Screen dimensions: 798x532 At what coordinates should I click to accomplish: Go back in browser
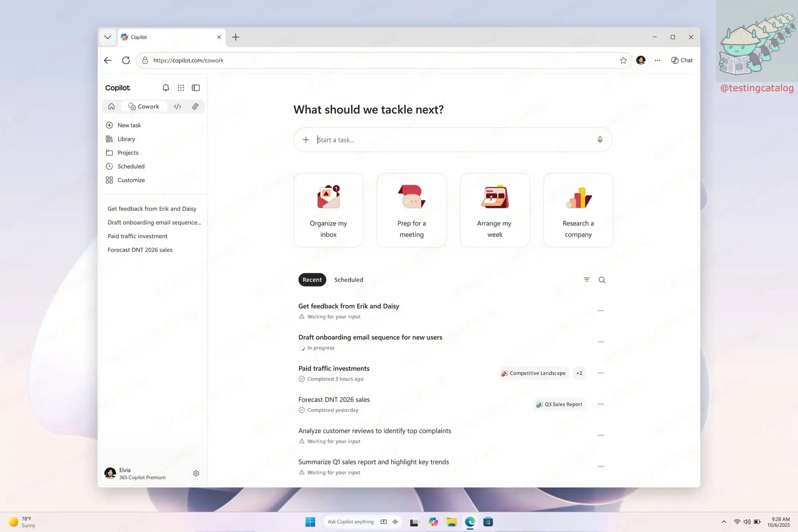tap(108, 60)
